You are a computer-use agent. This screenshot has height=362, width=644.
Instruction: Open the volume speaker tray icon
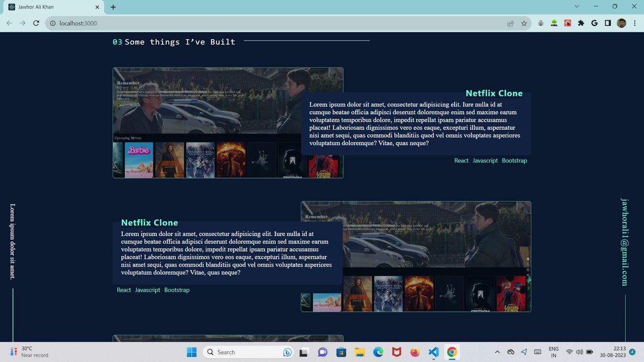point(579,352)
